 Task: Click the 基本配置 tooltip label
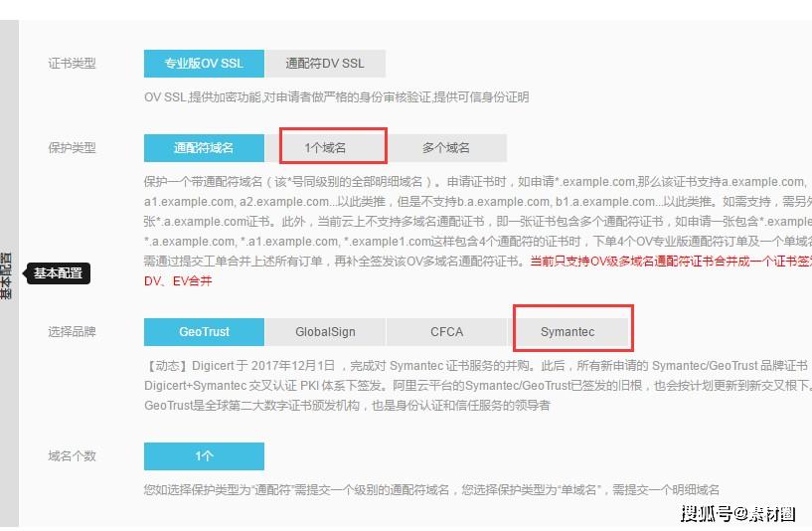coord(58,273)
